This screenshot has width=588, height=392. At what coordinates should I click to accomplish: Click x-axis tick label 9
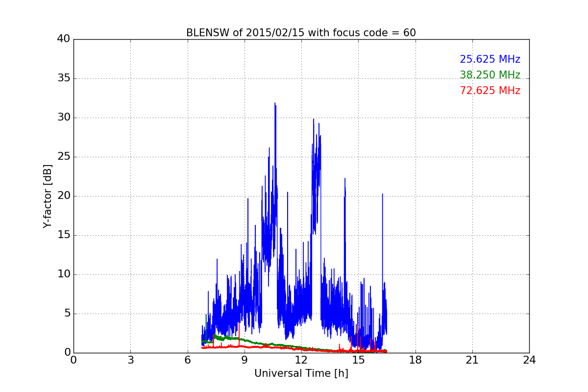245,360
